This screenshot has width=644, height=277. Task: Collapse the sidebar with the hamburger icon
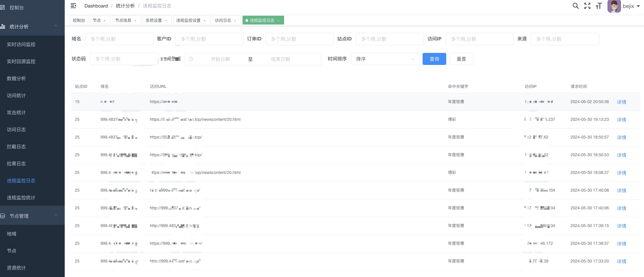73,6
